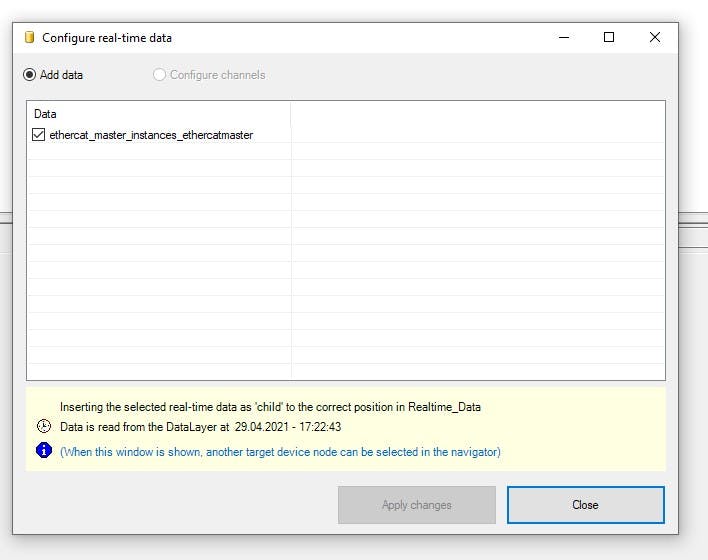Select the ethercat_master_instances_ethercatmaster row text
The height and width of the screenshot is (560, 708).
point(151,135)
